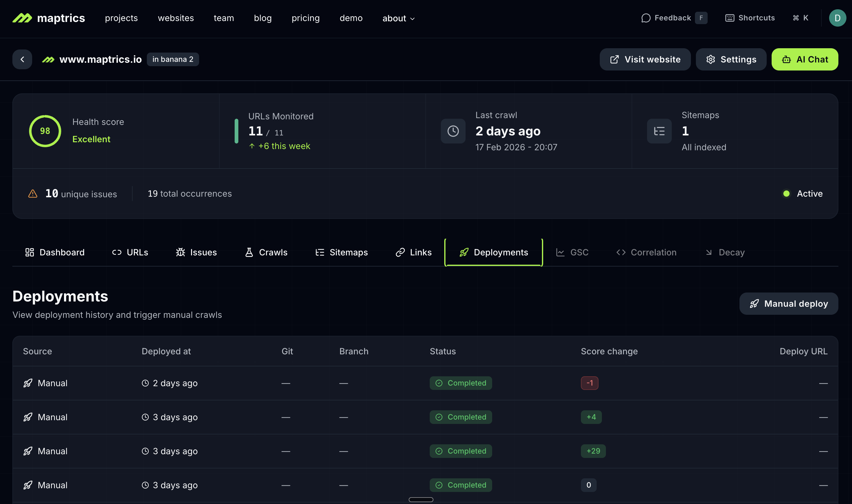Image resolution: width=852 pixels, height=504 pixels.
Task: Click the back arrow next to www.maptrics.io
Action: 22,59
